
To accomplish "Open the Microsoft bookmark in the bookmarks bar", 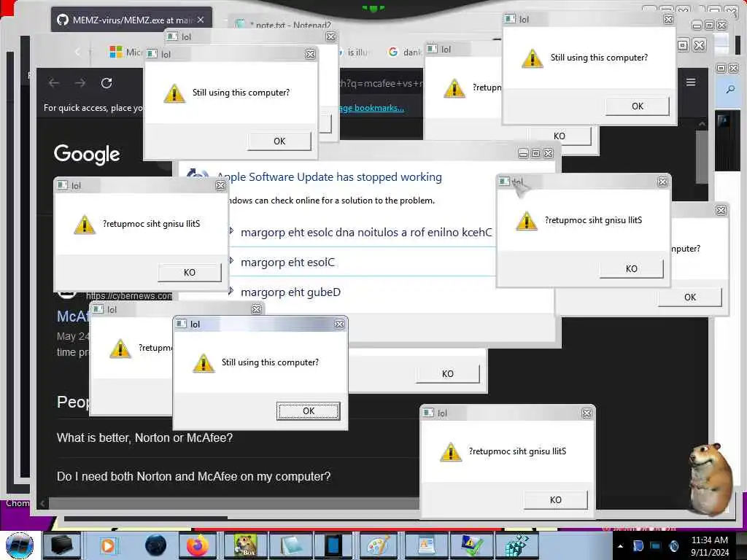I will pos(125,52).
